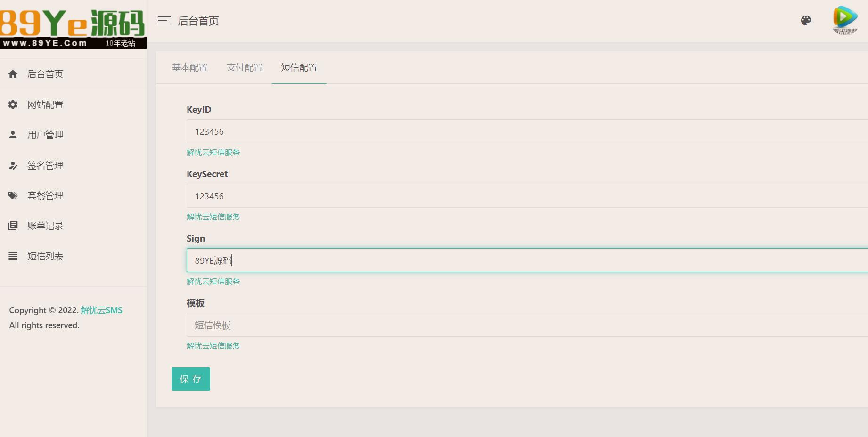868x437 pixels.
Task: Click into the Sign input field
Action: point(527,260)
